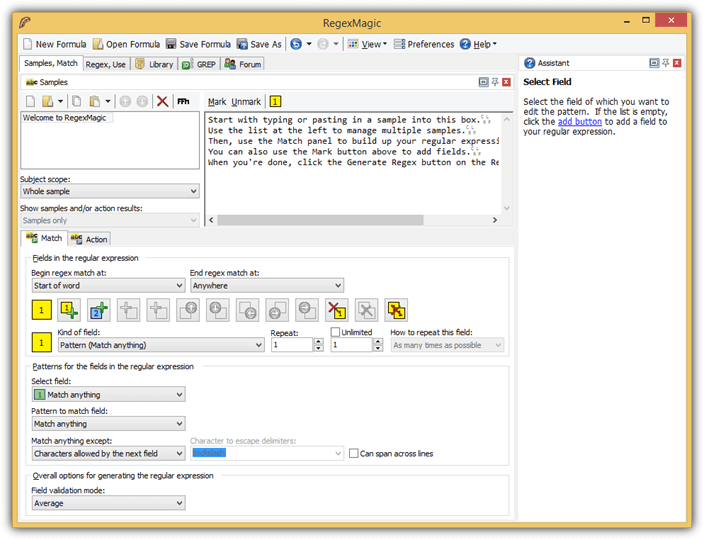Open Match anything except dropdown
704x539 pixels.
click(x=108, y=453)
